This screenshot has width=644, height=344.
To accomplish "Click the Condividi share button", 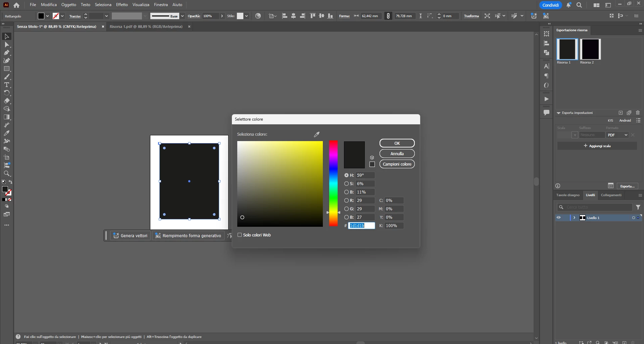I will click(x=551, y=5).
